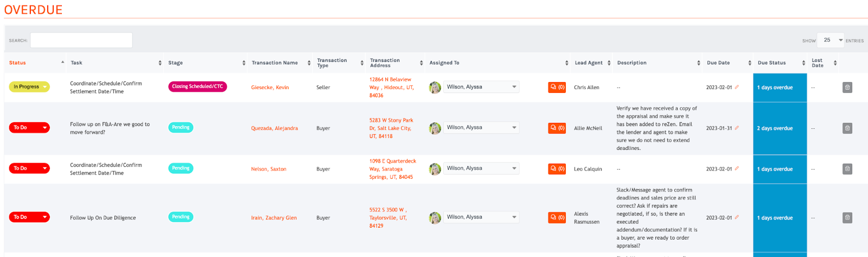Open comments (0) for Irain, Zachary Glen row
Screen dimensions: 868x257
point(557,217)
